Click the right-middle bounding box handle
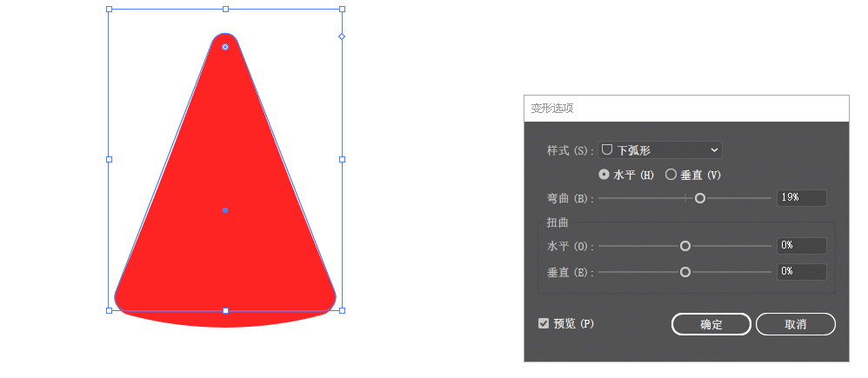The height and width of the screenshot is (378, 868). 342,159
